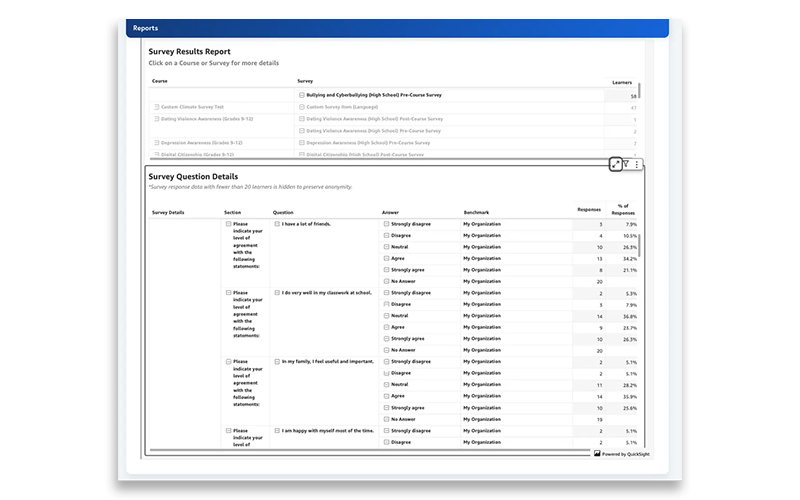Collapse 'I do very well in my classwork' question
Viewport: 800px width, 500px height.
[x=277, y=293]
